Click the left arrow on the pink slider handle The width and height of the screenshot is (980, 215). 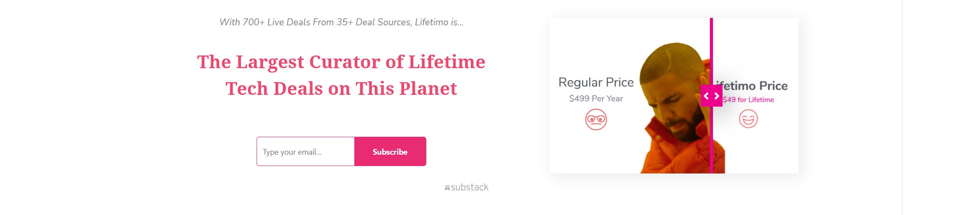[706, 96]
